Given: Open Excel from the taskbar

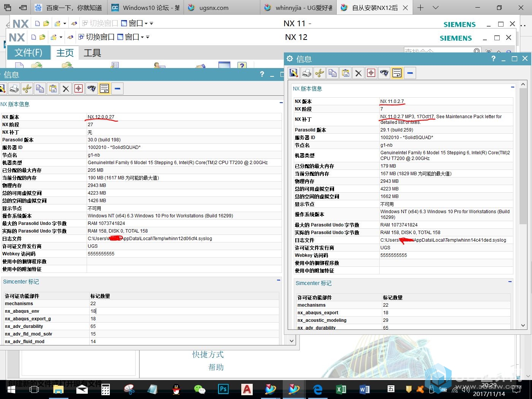Looking at the screenshot, I should point(341,389).
